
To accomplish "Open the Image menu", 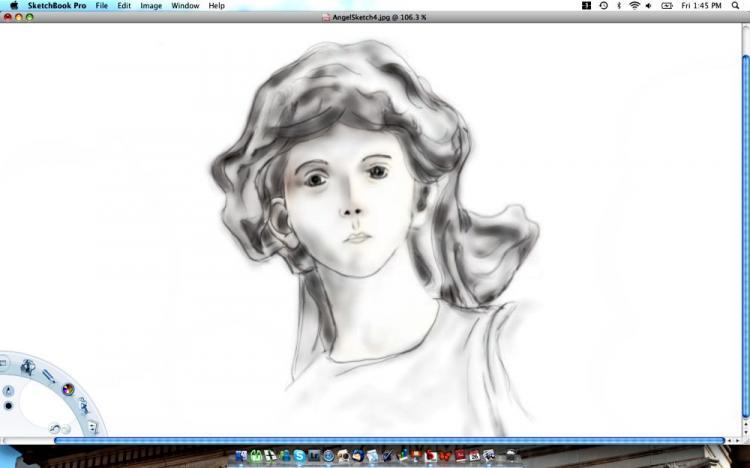I will click(151, 6).
